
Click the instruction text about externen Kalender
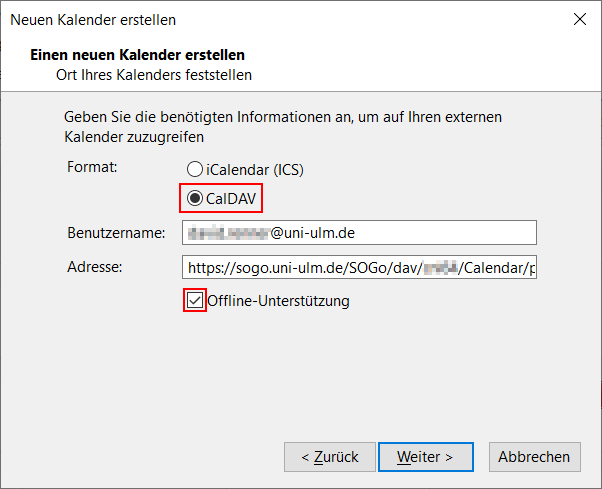point(282,126)
